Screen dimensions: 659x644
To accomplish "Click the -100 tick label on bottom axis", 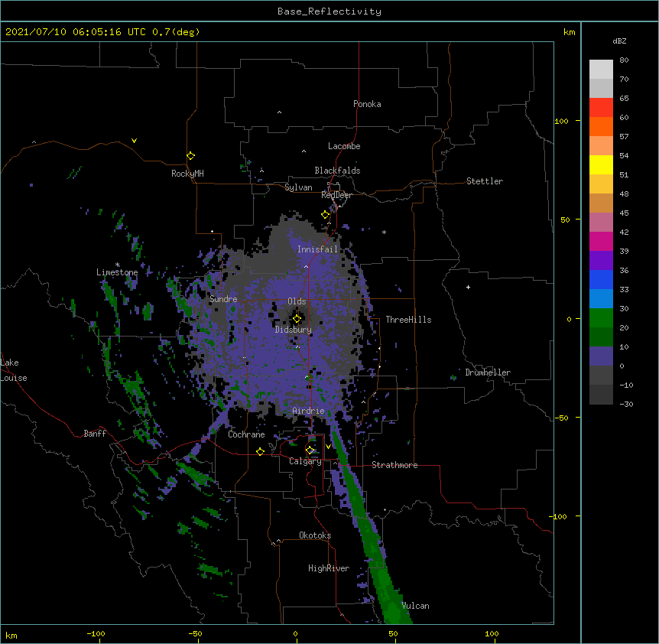I will 96,633.
